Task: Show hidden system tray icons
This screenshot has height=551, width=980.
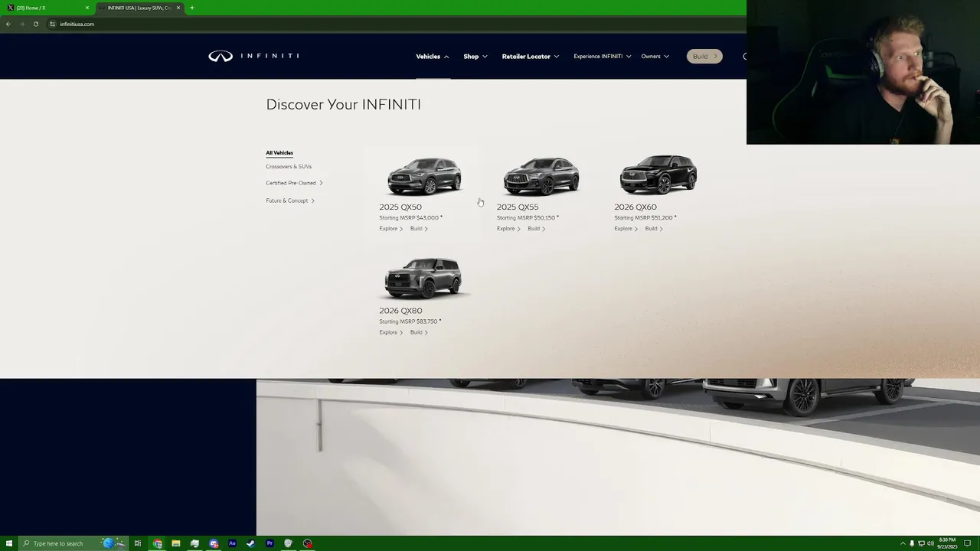Action: (x=902, y=543)
